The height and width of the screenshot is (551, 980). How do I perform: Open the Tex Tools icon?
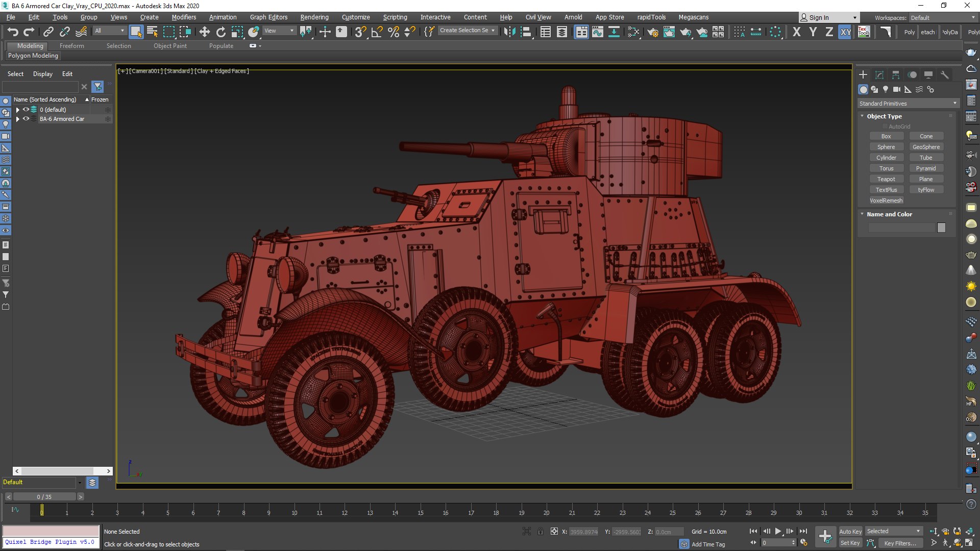tap(864, 32)
